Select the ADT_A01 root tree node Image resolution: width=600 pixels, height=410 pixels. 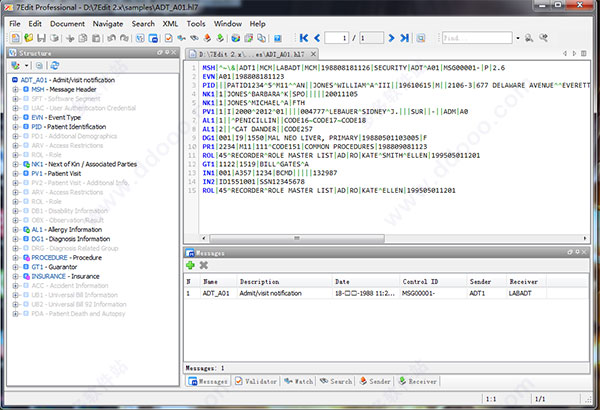(x=64, y=80)
